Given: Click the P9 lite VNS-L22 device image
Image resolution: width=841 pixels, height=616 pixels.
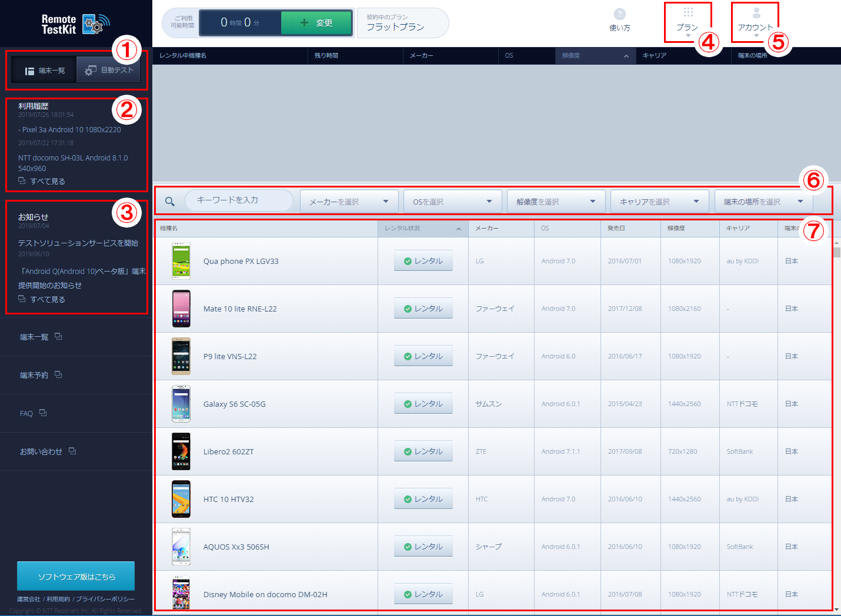Looking at the screenshot, I should tap(181, 356).
